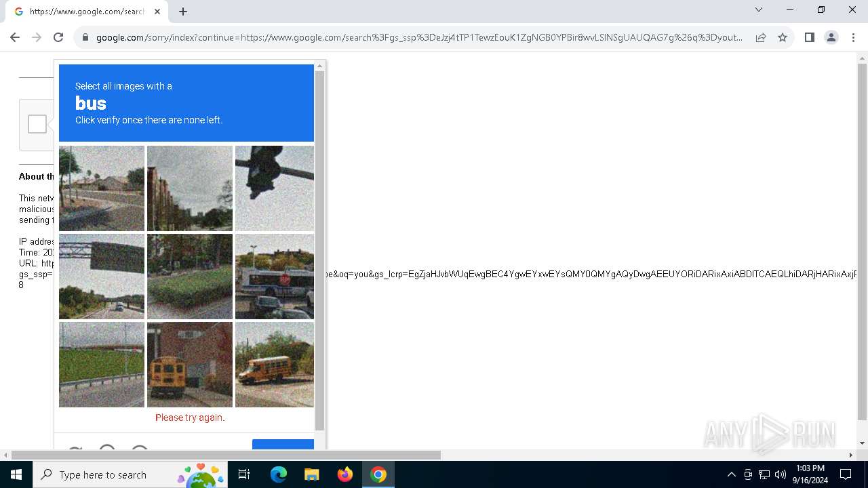Click 'Please try again.' message

click(x=190, y=418)
